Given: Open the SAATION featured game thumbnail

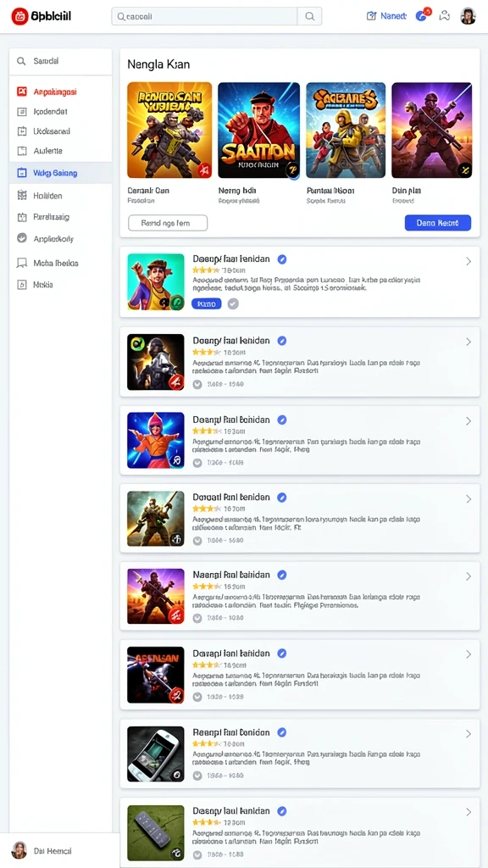Looking at the screenshot, I should coord(259,130).
